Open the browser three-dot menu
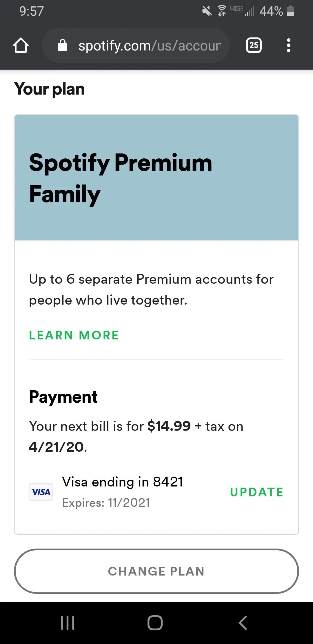313x644 pixels. [x=288, y=46]
